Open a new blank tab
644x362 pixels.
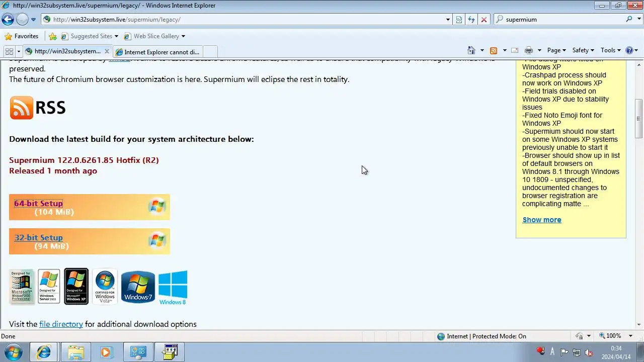coord(210,52)
